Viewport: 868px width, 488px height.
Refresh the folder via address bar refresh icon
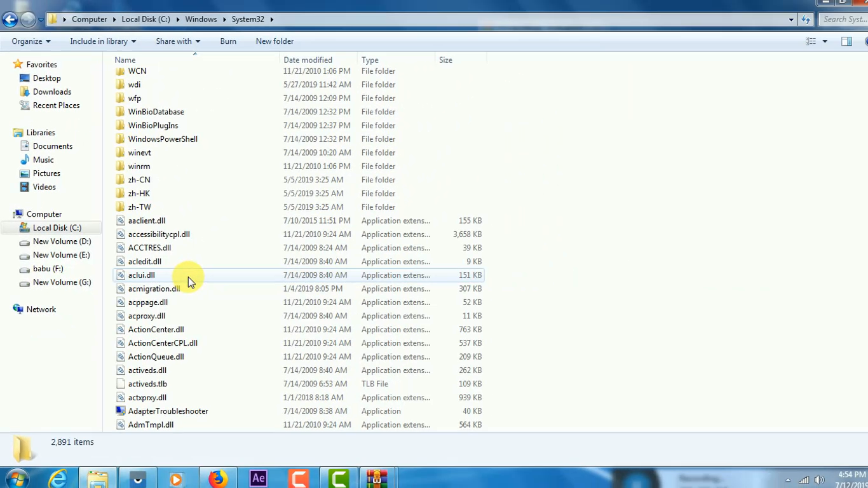(x=806, y=20)
